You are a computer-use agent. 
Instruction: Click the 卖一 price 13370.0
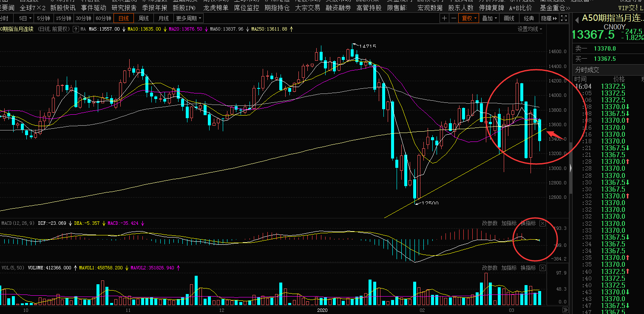tap(605, 49)
